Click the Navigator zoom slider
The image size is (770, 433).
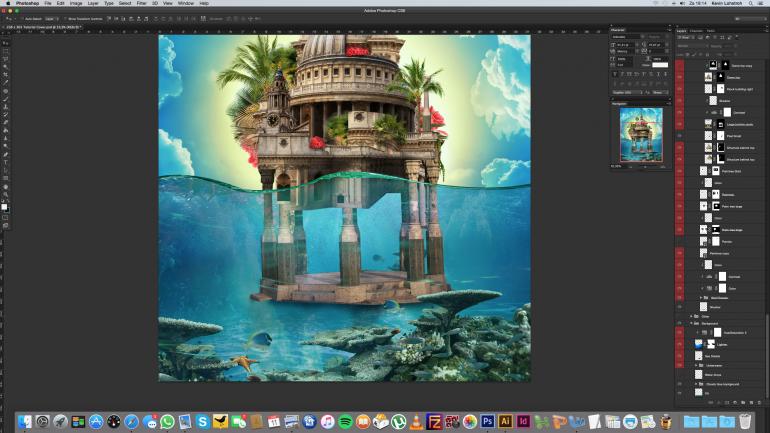(645, 166)
